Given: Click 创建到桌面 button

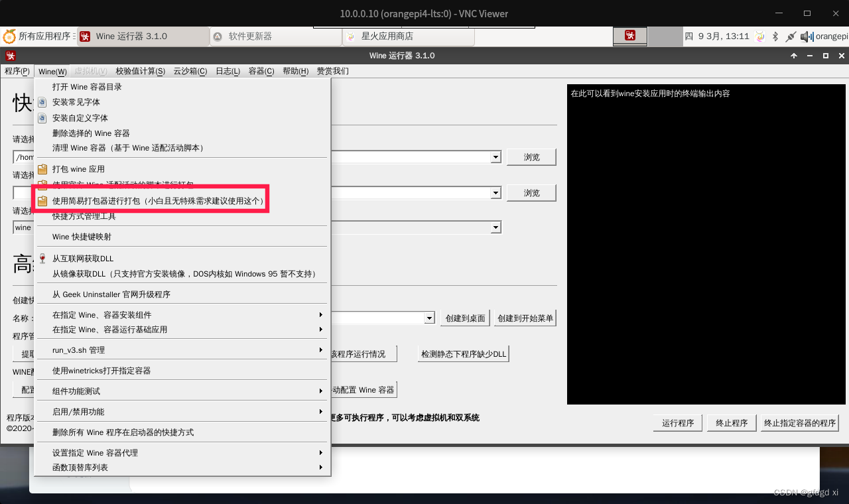Looking at the screenshot, I should coord(466,318).
